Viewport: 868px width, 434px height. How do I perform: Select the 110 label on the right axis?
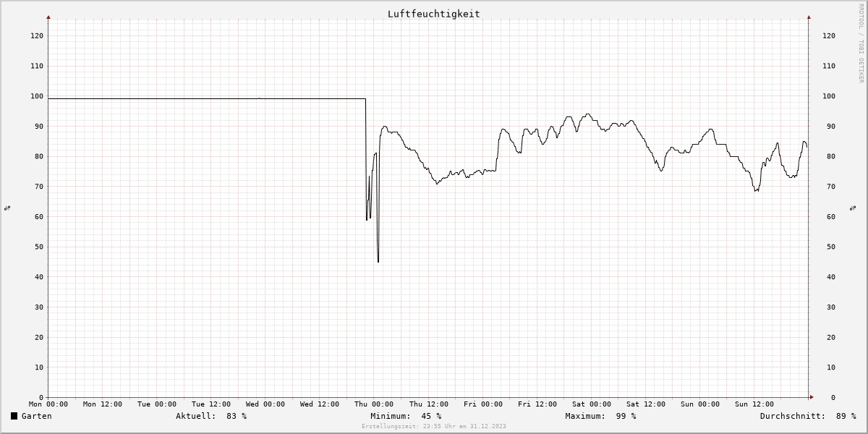coord(829,66)
